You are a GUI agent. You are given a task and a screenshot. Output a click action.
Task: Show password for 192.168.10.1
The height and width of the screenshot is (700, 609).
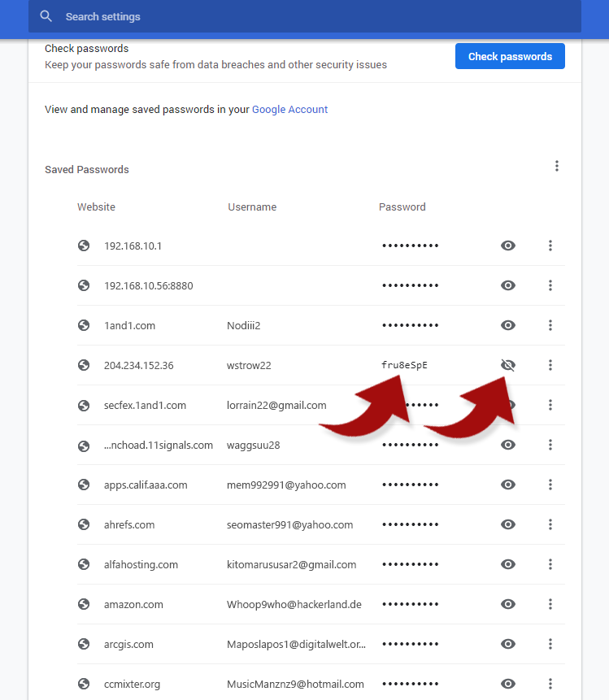pyautogui.click(x=508, y=246)
